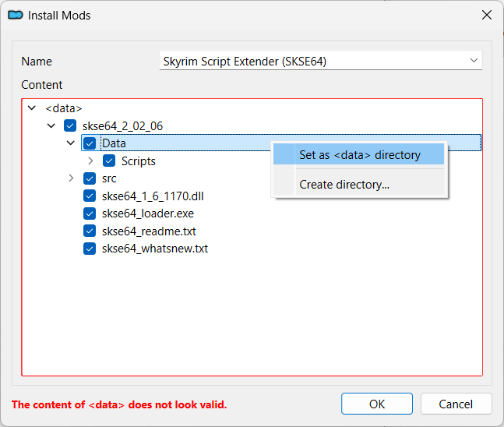Select the Scripts folder label

138,161
